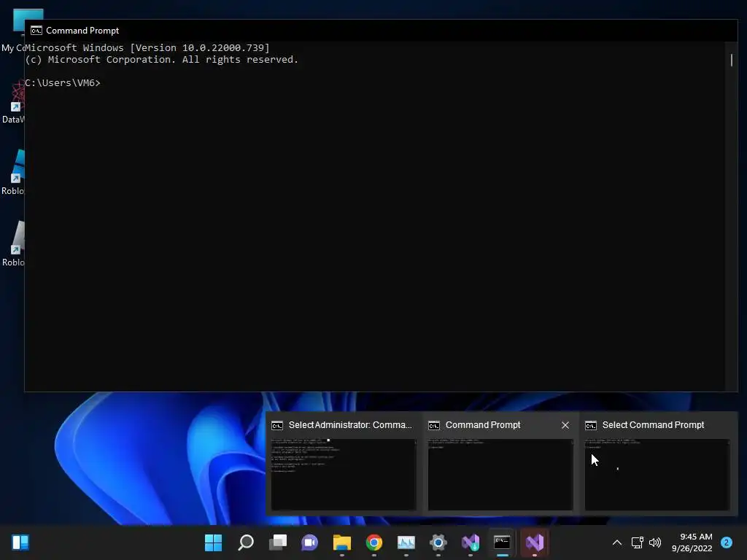Open the clock and date flyout
The image size is (747, 560).
692,542
